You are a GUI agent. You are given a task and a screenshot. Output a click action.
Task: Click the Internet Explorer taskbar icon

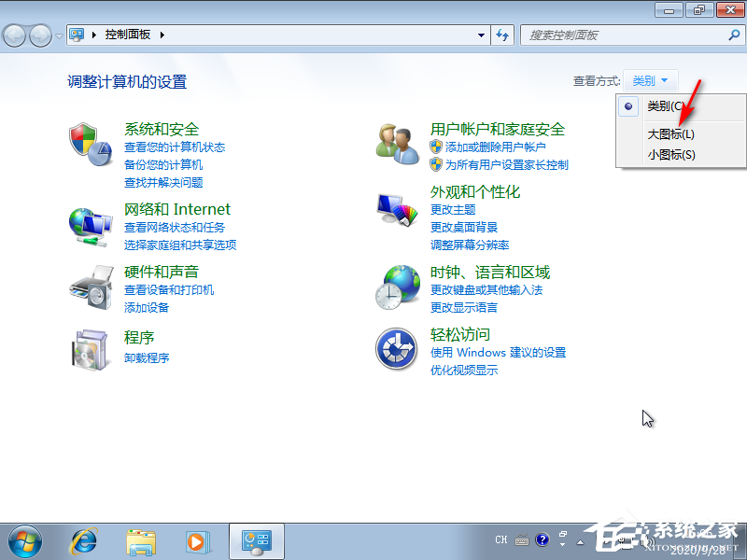tap(83, 541)
